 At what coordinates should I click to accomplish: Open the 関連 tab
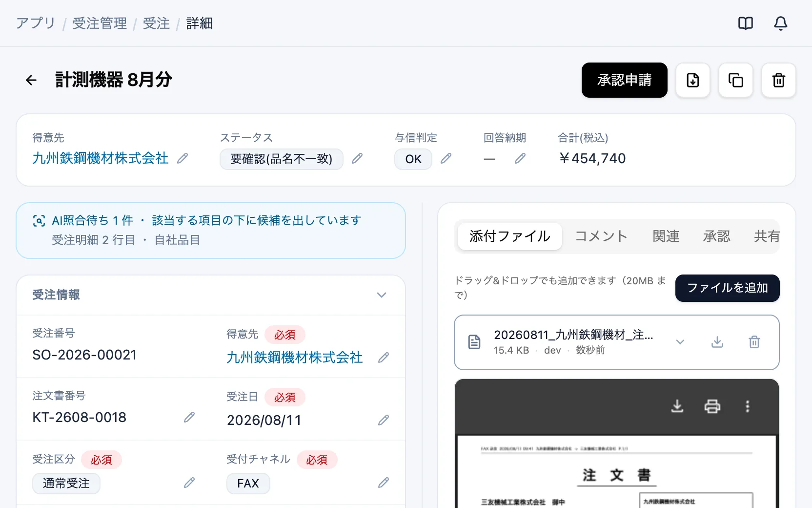[x=666, y=236]
